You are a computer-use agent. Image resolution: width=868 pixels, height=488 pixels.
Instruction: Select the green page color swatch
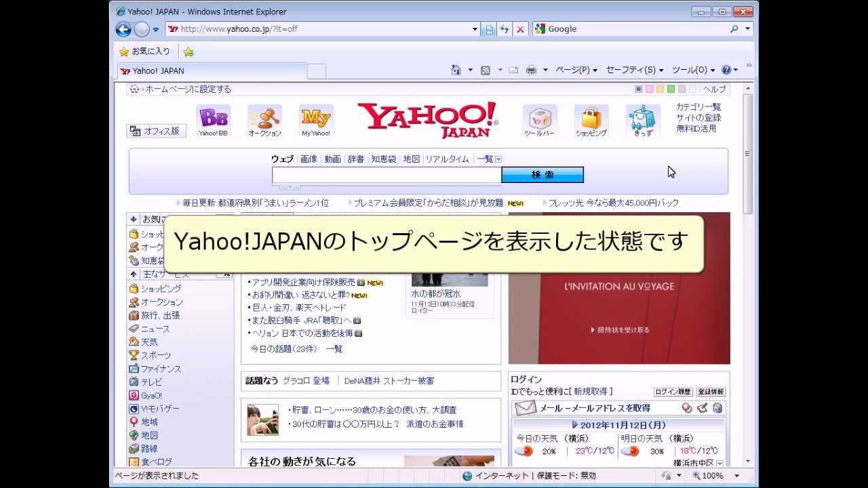coord(671,89)
